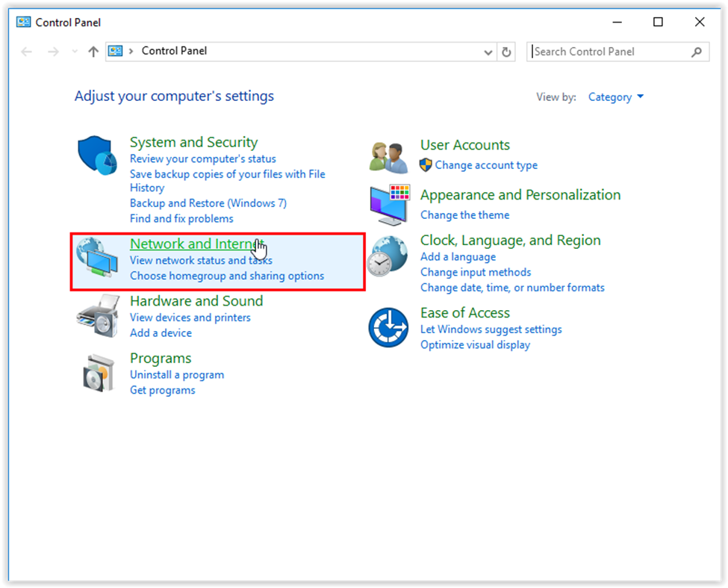Click the Up one level arrow
728x588 pixels.
point(93,52)
